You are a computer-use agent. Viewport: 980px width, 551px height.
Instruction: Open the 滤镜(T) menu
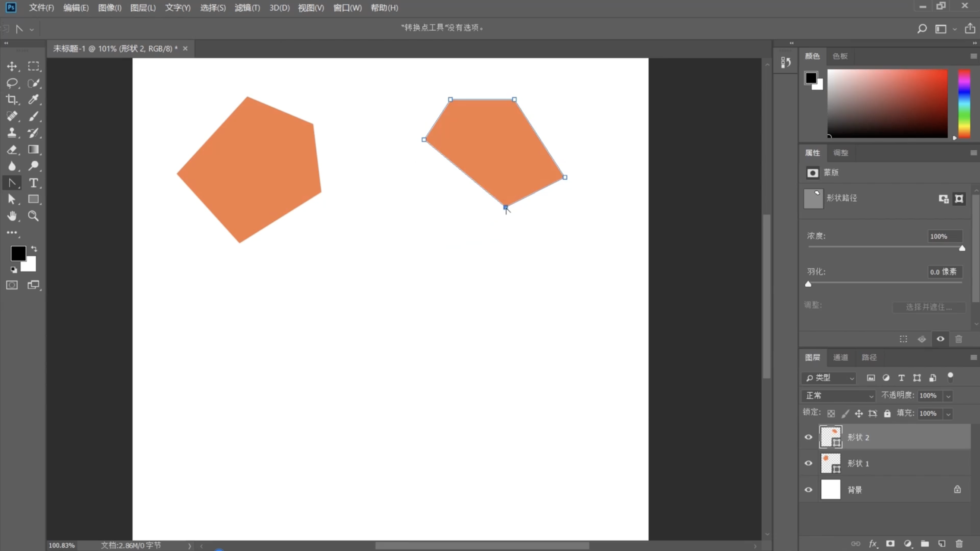(247, 7)
